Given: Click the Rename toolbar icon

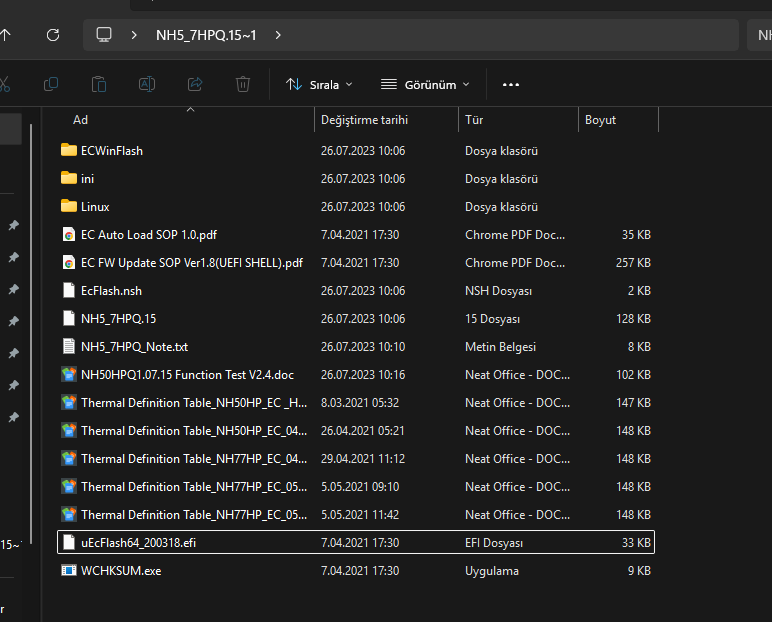Looking at the screenshot, I should coord(147,84).
